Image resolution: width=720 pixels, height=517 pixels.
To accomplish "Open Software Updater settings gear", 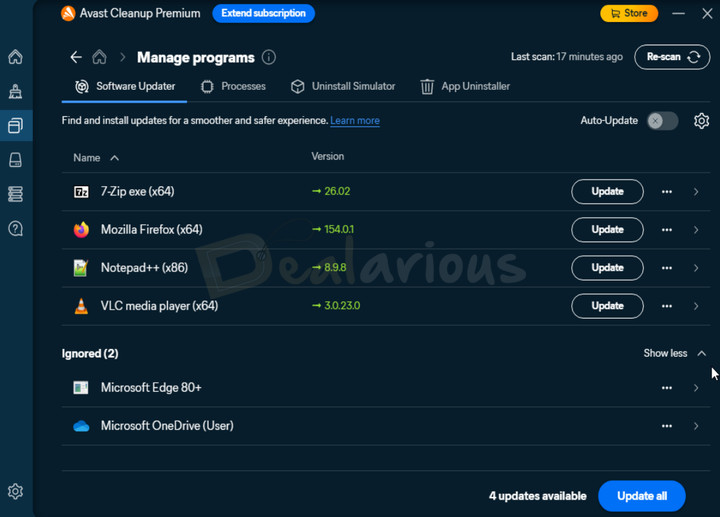I will coord(701,121).
